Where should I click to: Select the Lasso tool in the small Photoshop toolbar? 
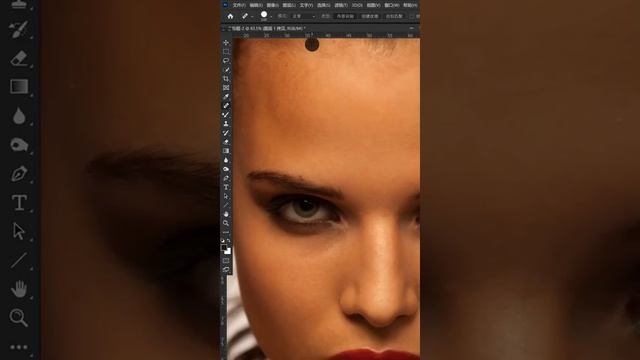coord(226,60)
